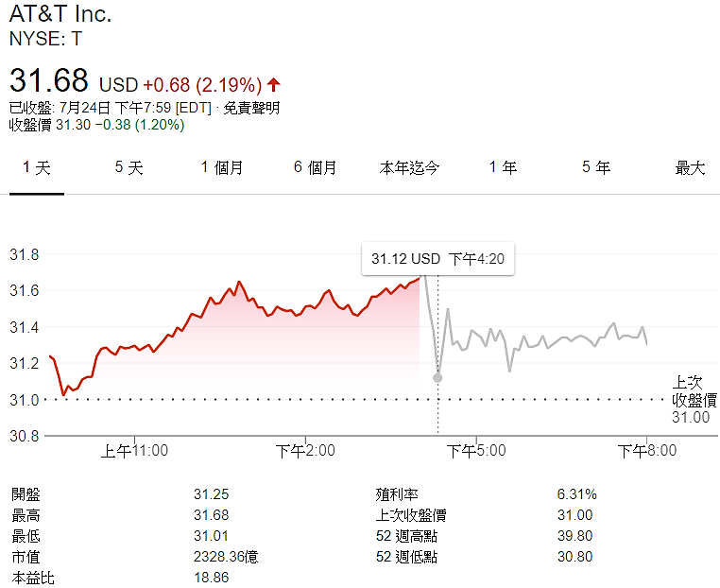Click the 31.12 USD price tooltip
The height and width of the screenshot is (588, 720).
[437, 259]
